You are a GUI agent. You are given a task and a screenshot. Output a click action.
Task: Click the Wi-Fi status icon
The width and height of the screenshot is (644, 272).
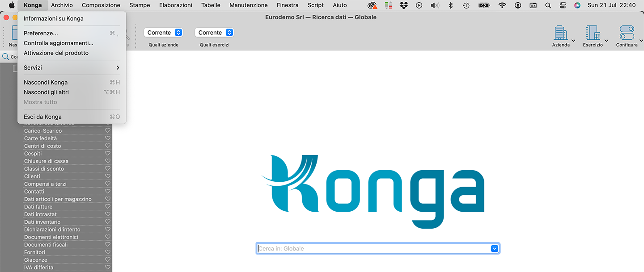click(502, 5)
